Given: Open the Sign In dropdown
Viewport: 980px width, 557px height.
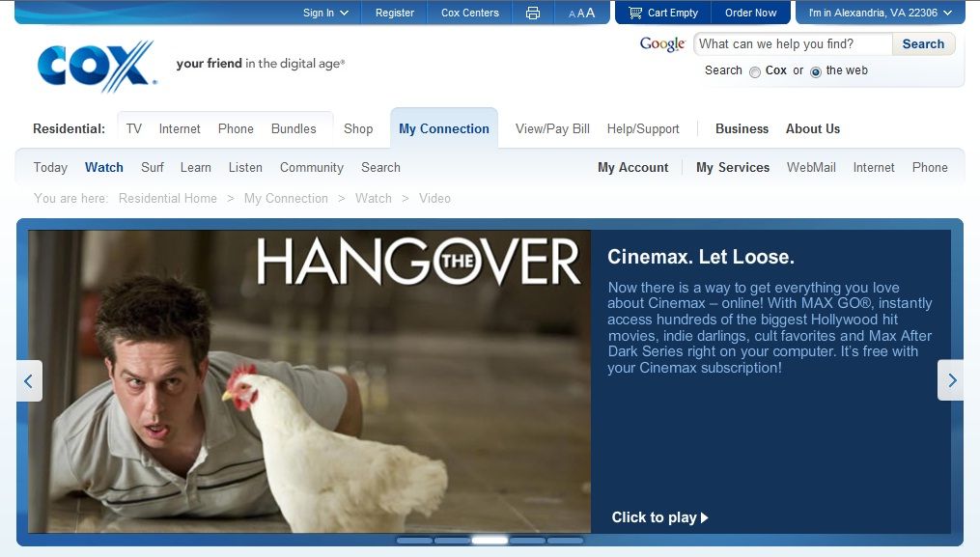Looking at the screenshot, I should pos(325,13).
